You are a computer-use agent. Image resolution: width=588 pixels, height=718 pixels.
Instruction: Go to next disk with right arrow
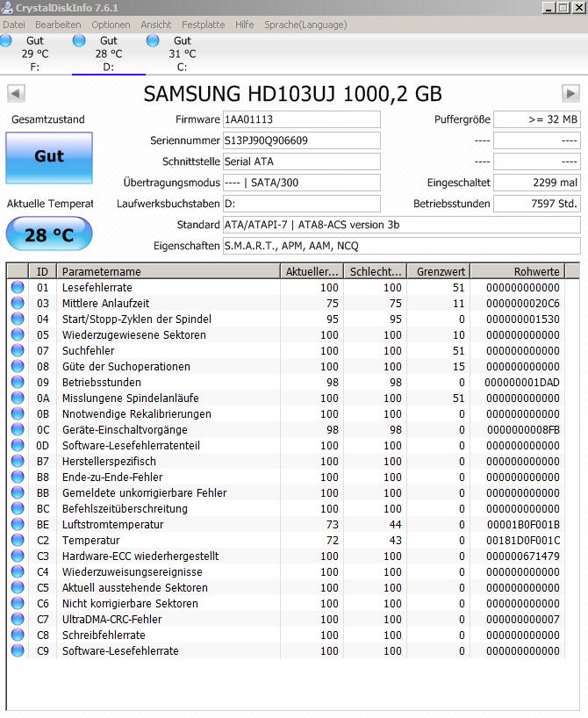pos(570,94)
